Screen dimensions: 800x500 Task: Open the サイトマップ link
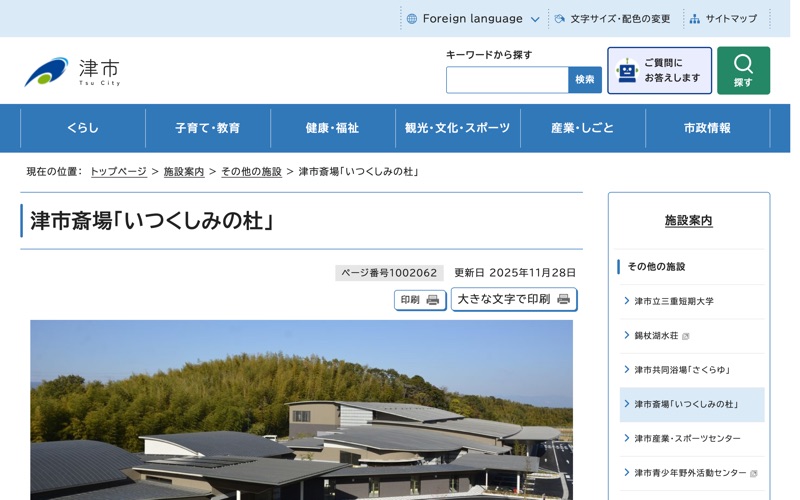click(x=731, y=19)
